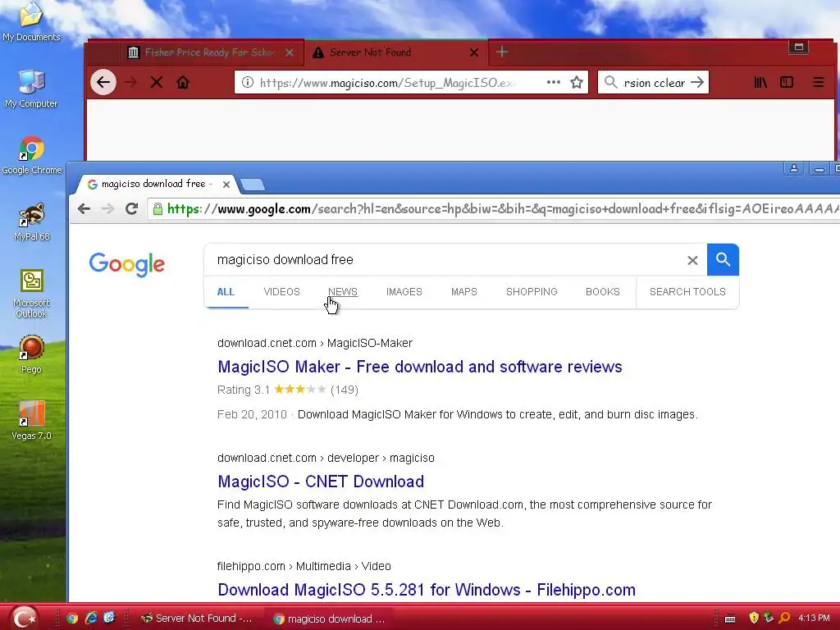The height and width of the screenshot is (630, 840).
Task: Switch to Server Not Found taskbar button
Action: 197,619
